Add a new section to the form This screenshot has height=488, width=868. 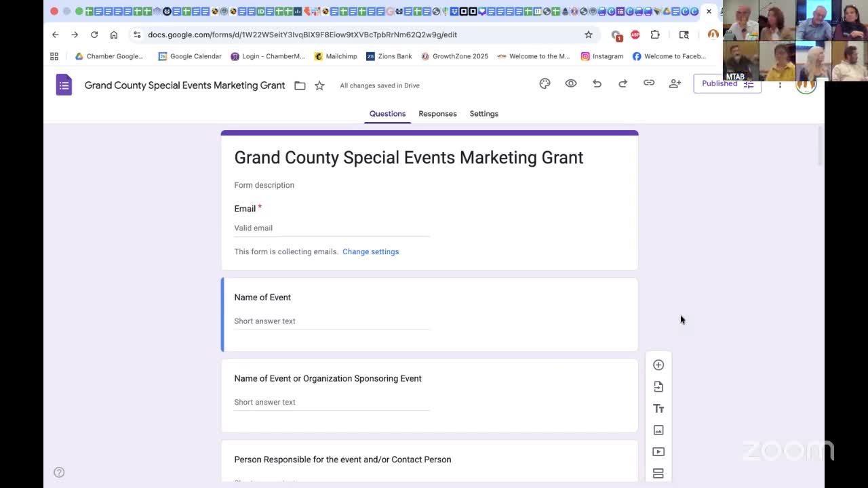click(x=658, y=473)
